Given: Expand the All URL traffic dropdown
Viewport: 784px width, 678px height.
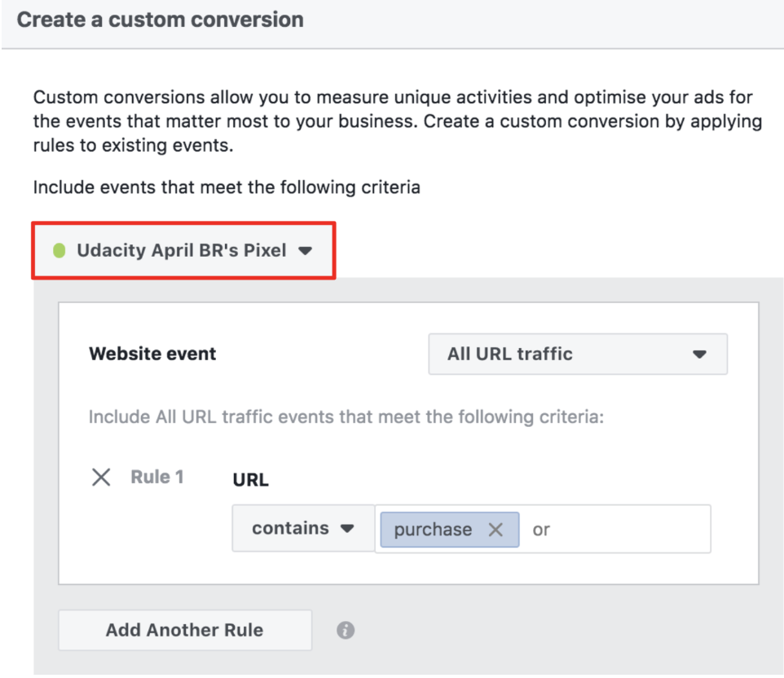Looking at the screenshot, I should (577, 354).
